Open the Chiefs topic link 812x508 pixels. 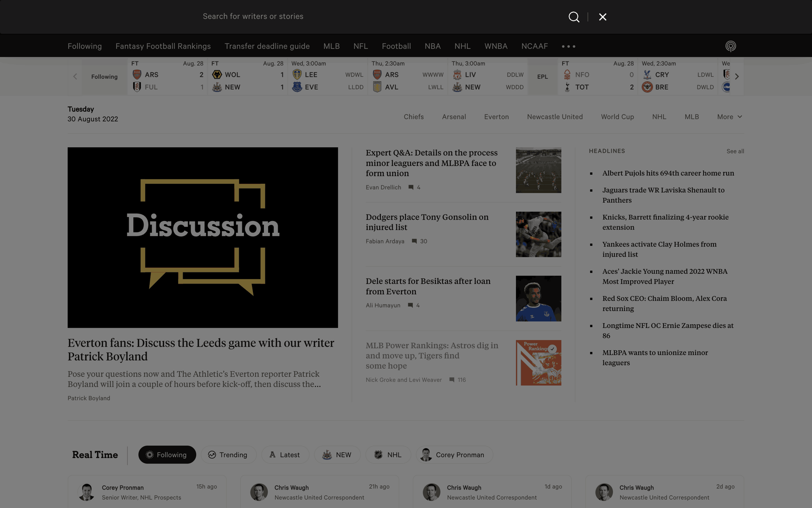coord(414,117)
